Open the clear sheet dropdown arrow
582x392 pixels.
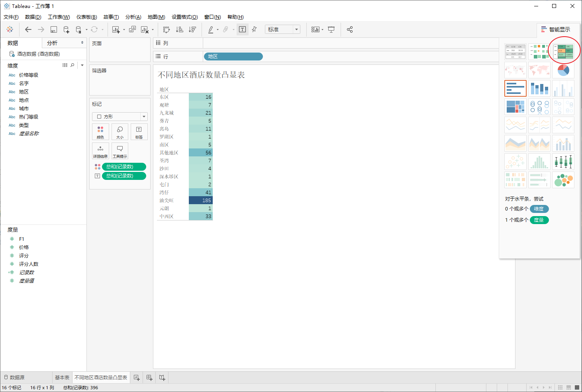[x=153, y=29]
